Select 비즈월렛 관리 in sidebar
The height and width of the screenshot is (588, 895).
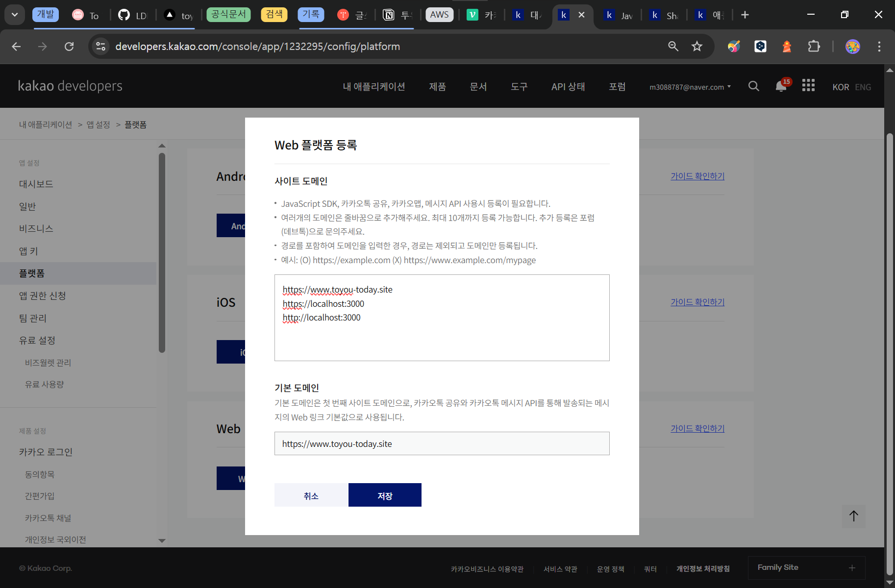coord(48,363)
